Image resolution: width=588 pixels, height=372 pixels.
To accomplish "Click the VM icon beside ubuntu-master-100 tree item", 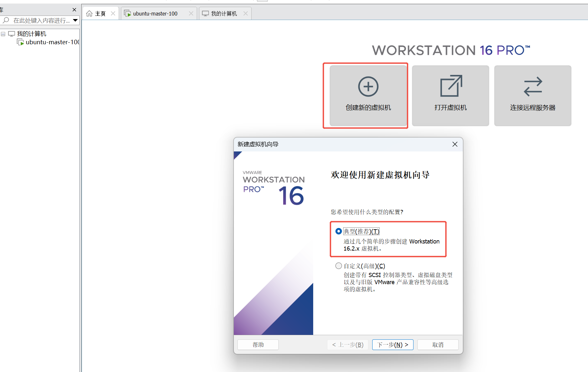I will (20, 42).
